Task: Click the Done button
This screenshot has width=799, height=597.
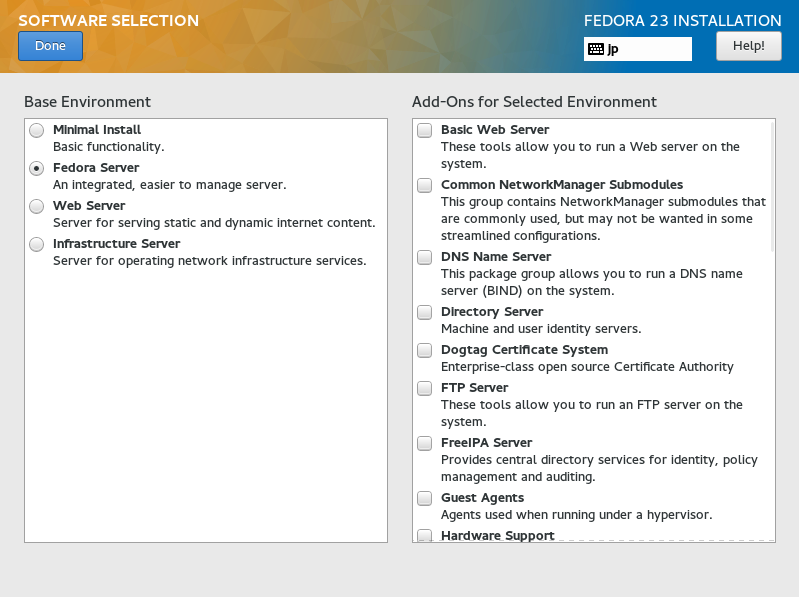Action: click(x=50, y=46)
